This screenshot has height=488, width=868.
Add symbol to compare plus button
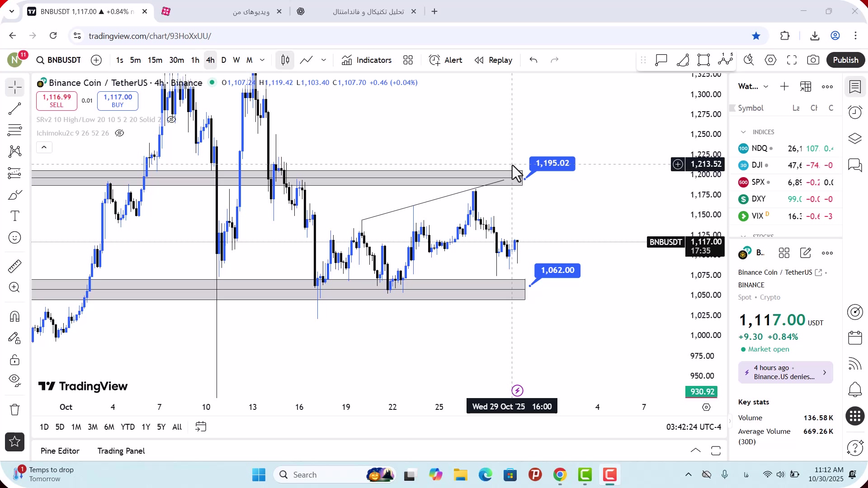(x=96, y=60)
